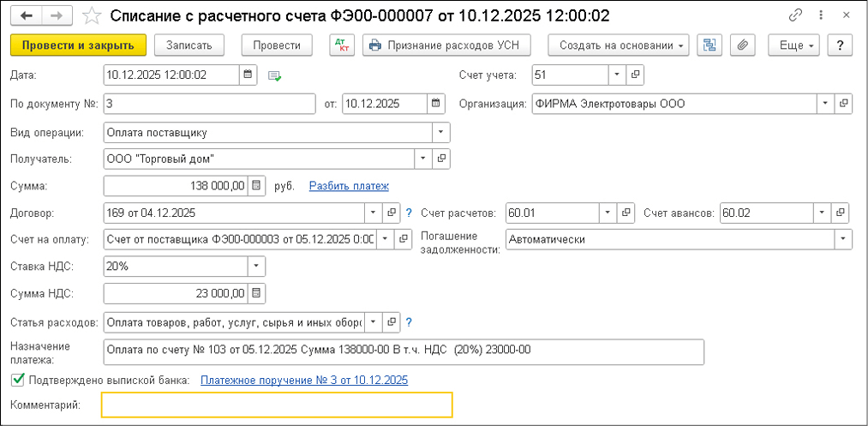Open Получатель record with open button
The width and height of the screenshot is (868, 426).
[441, 159]
